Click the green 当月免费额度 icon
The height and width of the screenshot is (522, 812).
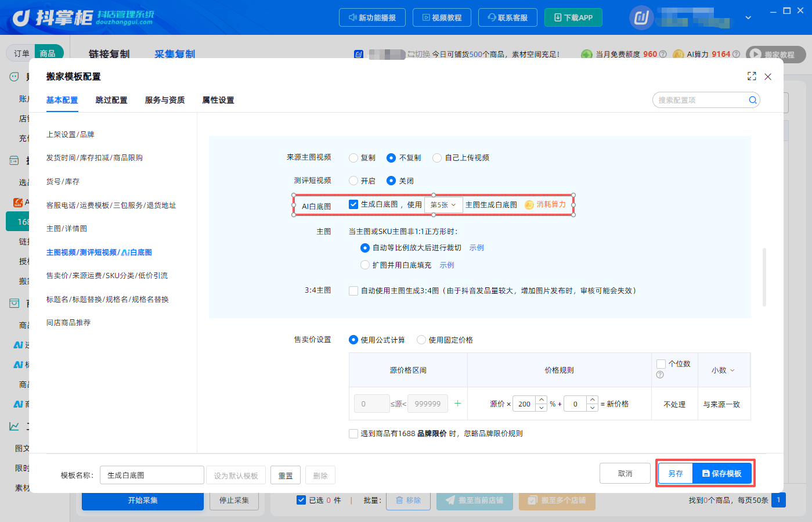pyautogui.click(x=587, y=54)
